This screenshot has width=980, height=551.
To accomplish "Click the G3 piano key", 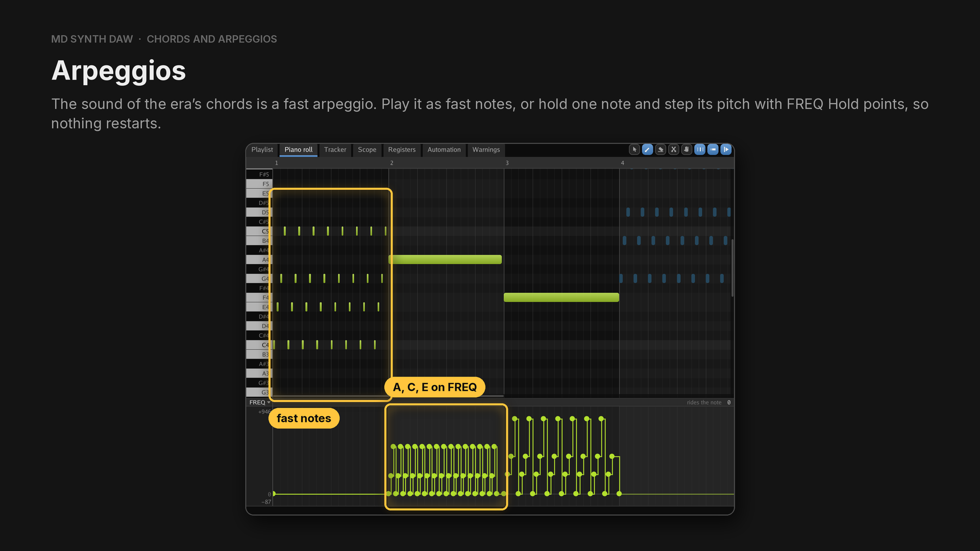I will (x=259, y=392).
